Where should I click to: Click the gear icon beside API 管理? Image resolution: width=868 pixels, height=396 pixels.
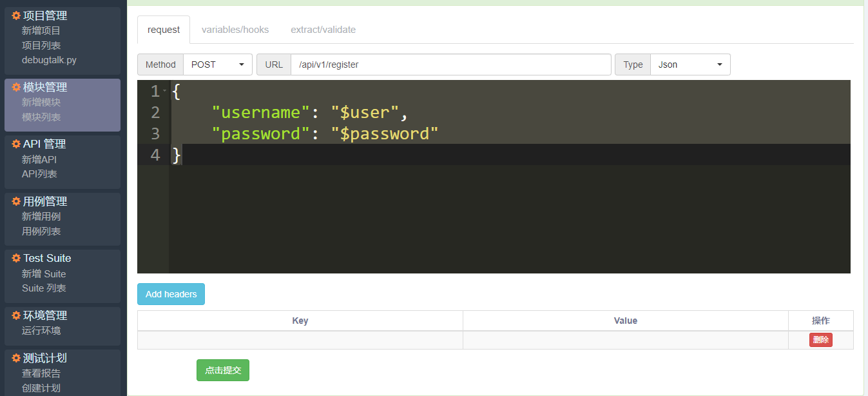[x=16, y=144]
